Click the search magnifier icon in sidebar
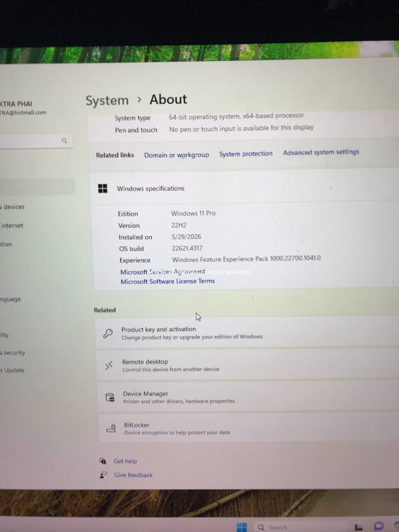Screen dimensions: 399x532 [64, 141]
